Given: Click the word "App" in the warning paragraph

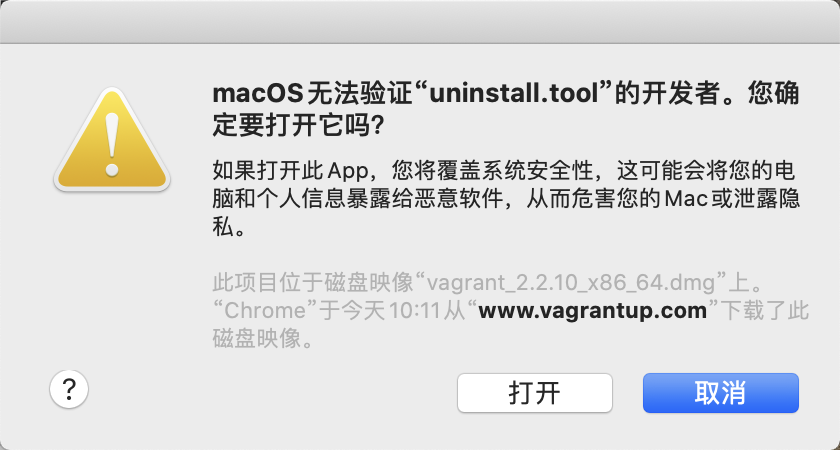Looking at the screenshot, I should coord(348,172).
